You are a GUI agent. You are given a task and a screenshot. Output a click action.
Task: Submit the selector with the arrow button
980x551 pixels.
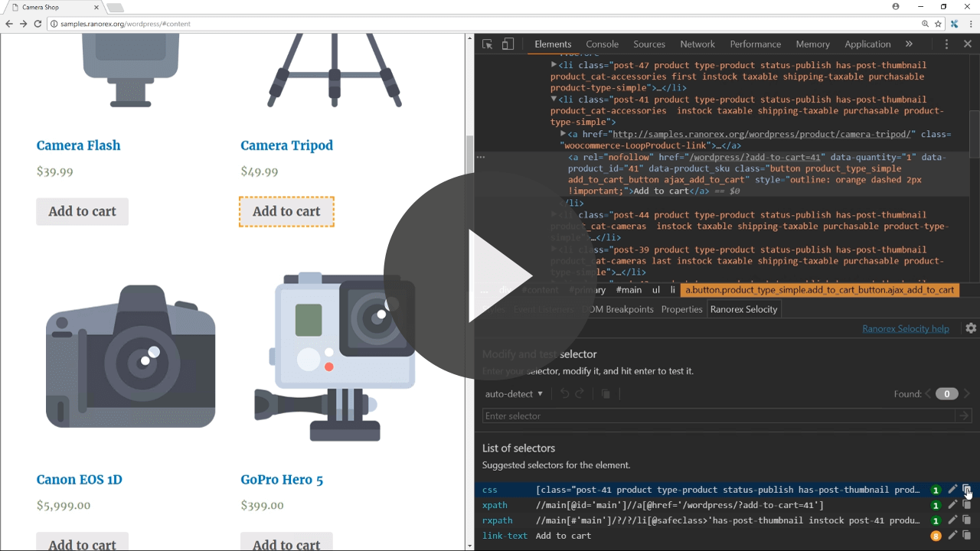click(x=963, y=416)
